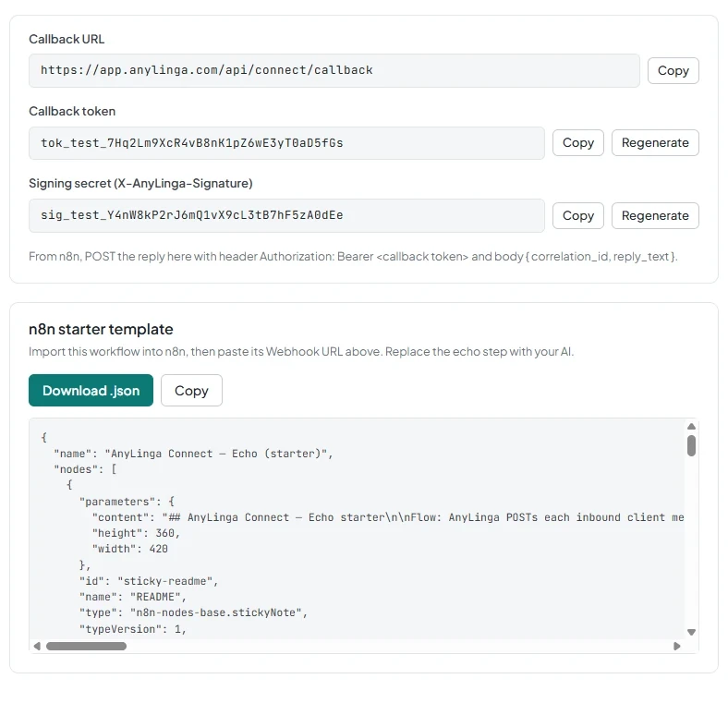
Task: Copy the Callback URL
Action: tap(673, 70)
